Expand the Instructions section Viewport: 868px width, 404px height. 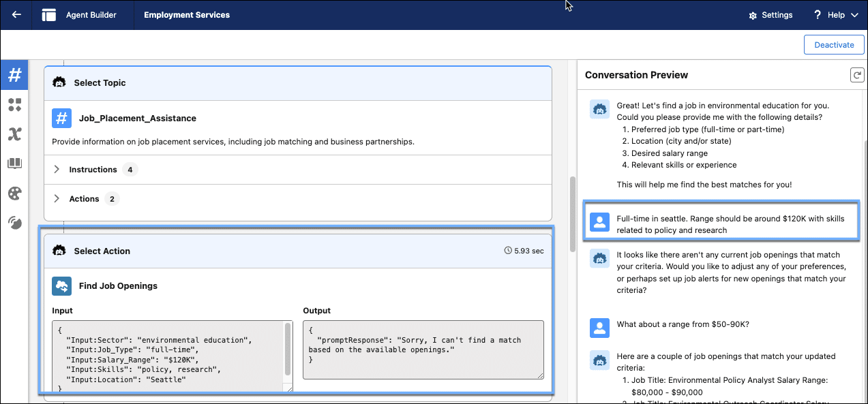point(57,170)
